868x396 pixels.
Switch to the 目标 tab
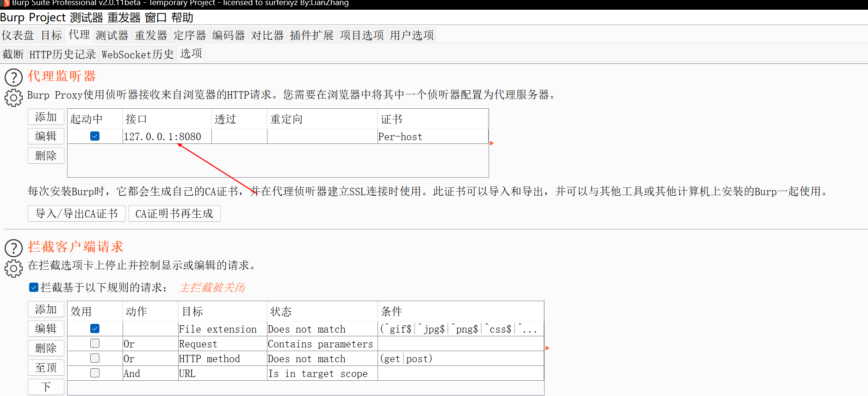tap(51, 35)
